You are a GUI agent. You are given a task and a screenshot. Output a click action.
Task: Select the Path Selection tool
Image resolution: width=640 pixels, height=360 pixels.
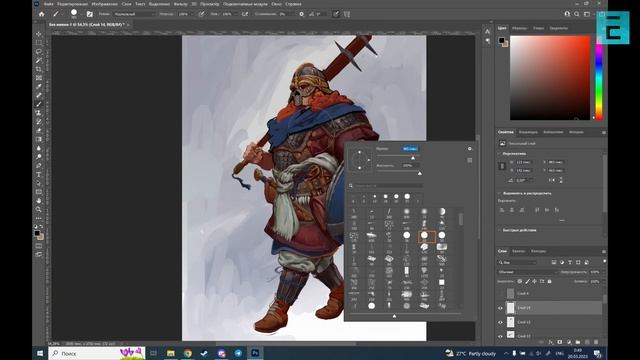(x=39, y=183)
